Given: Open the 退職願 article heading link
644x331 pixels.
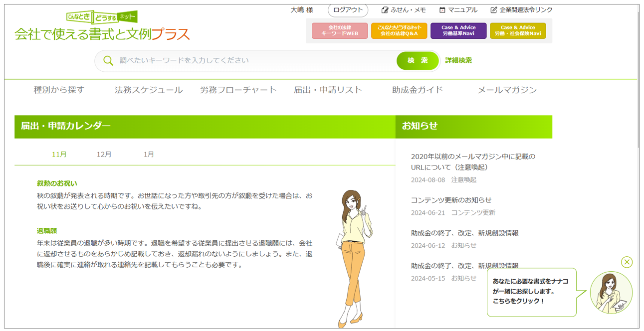Looking at the screenshot, I should [x=47, y=231].
